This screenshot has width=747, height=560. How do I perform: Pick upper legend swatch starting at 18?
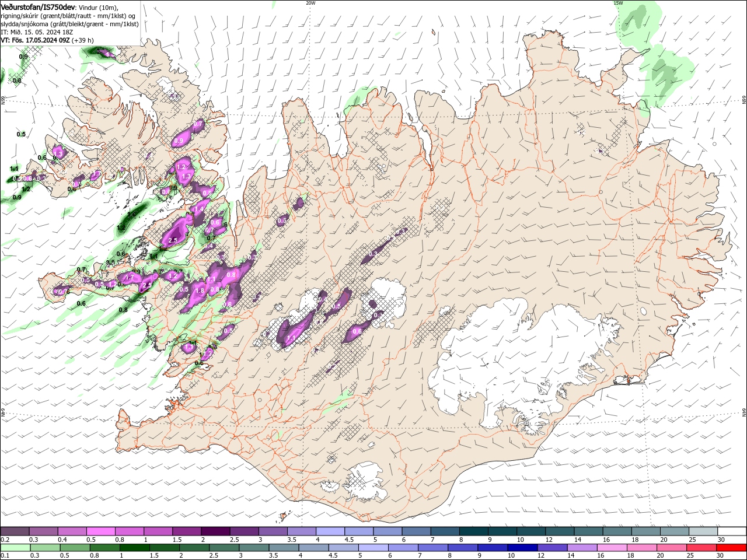tap(645, 531)
